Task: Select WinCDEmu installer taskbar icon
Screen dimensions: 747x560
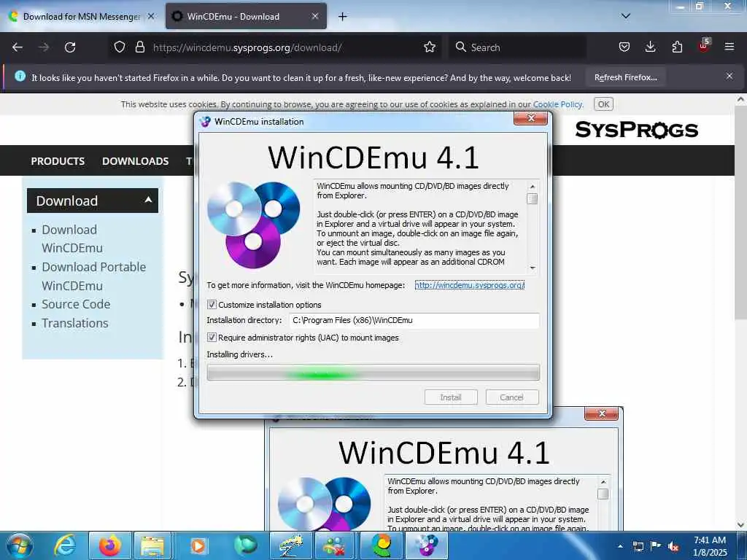Action: coord(427,545)
